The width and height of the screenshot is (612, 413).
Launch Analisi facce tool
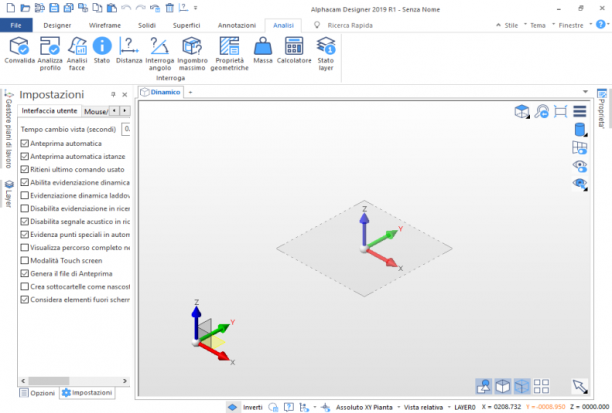(77, 53)
